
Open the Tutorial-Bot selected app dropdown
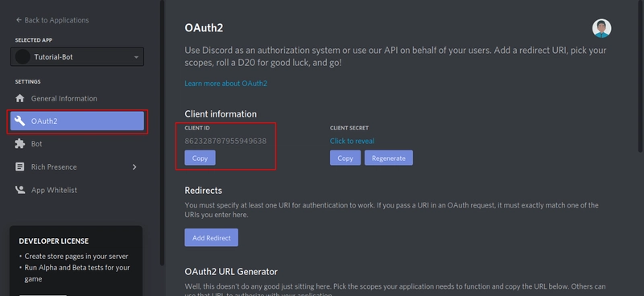77,56
